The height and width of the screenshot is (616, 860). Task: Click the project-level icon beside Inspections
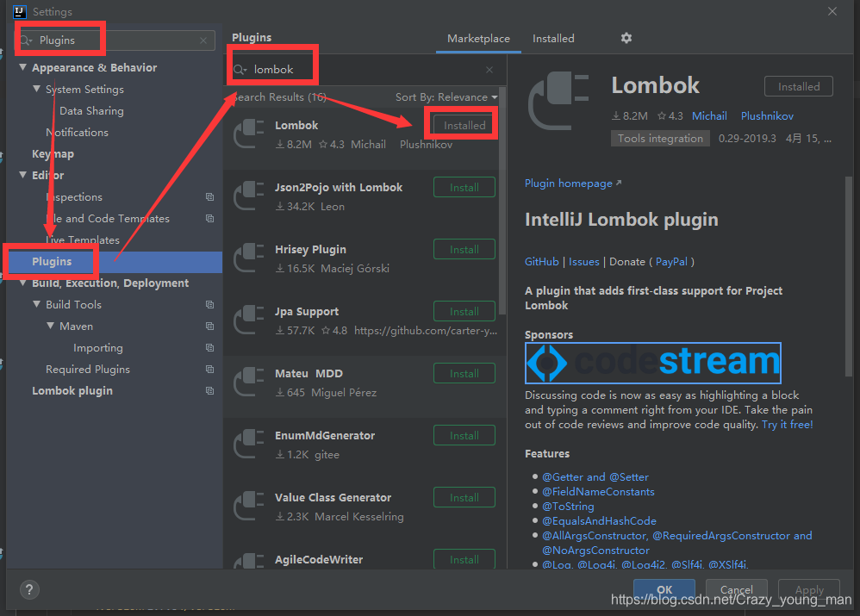[x=209, y=197]
